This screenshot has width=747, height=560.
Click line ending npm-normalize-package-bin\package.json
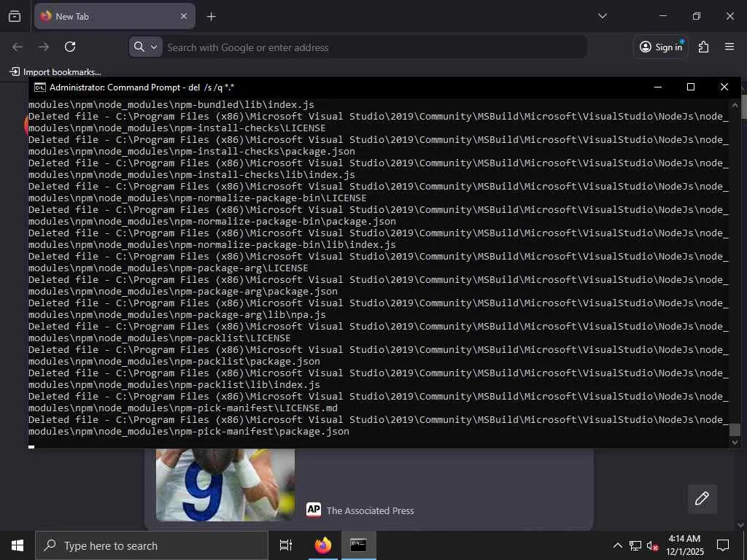point(212,222)
